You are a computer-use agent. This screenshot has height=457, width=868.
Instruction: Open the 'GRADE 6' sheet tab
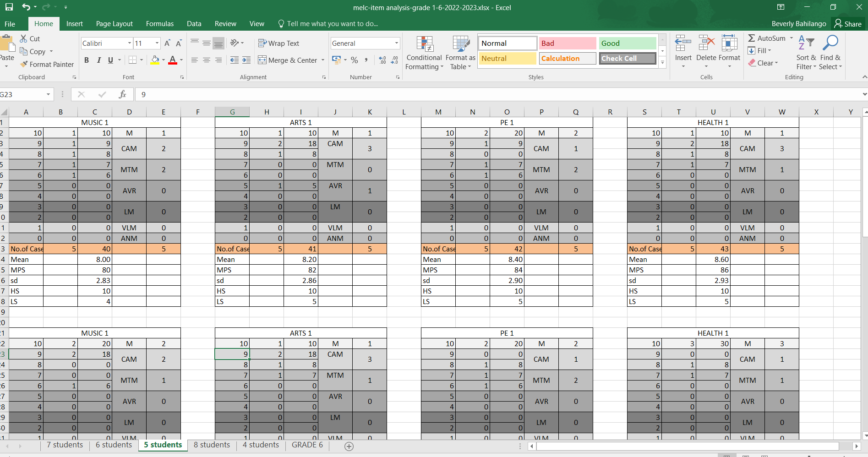click(307, 445)
